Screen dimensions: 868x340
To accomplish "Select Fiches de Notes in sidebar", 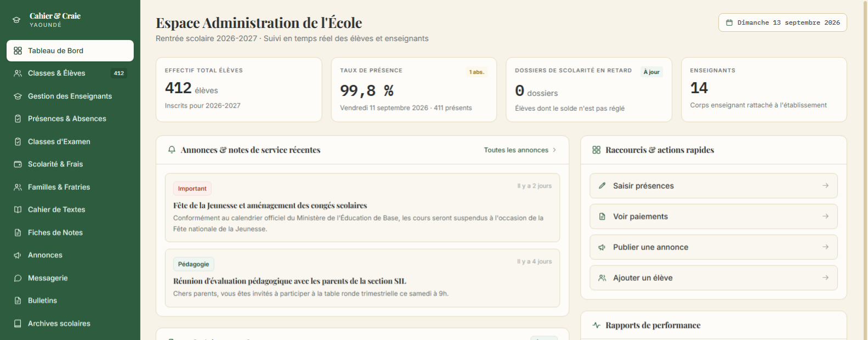I will (x=70, y=233).
